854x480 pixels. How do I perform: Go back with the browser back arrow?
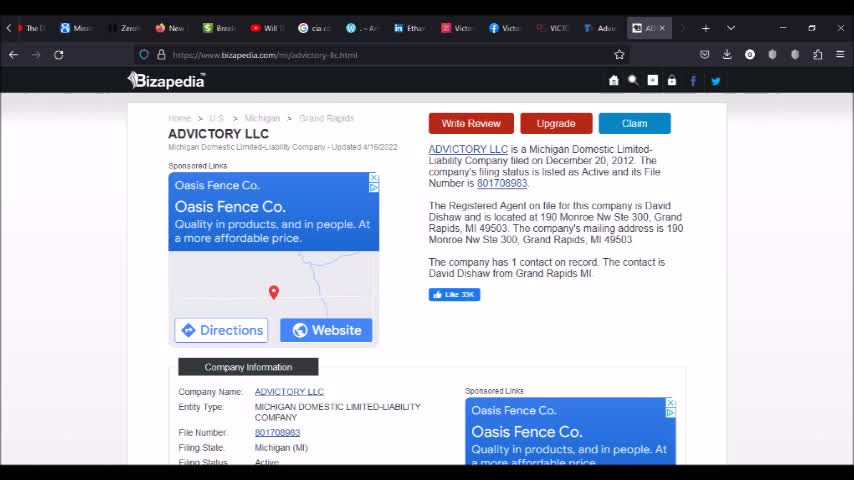(x=14, y=54)
